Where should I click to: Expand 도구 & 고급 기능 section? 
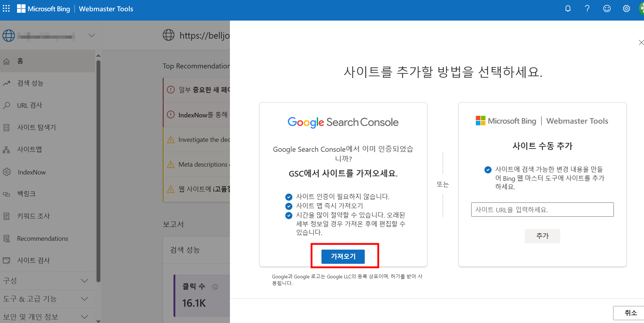(x=48, y=299)
